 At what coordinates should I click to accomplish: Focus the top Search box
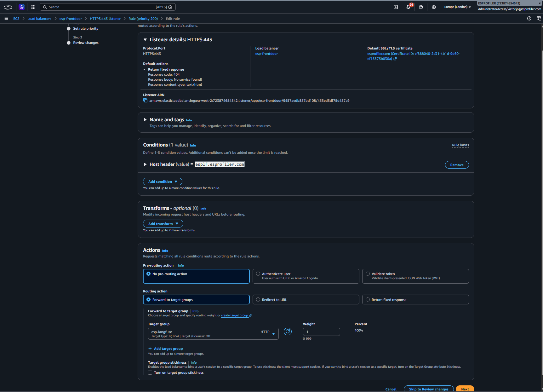[108, 7]
